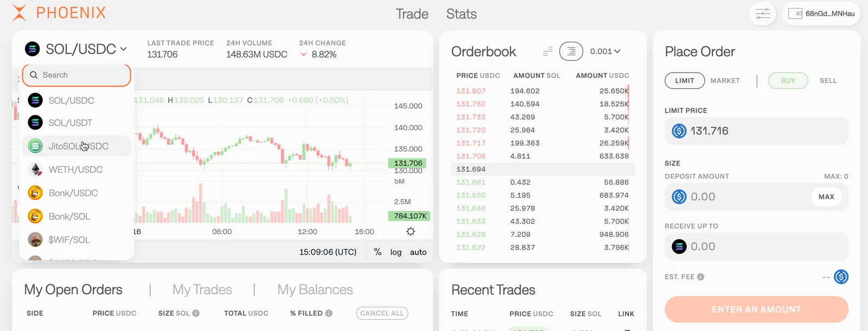Select MARKET order type

point(725,81)
